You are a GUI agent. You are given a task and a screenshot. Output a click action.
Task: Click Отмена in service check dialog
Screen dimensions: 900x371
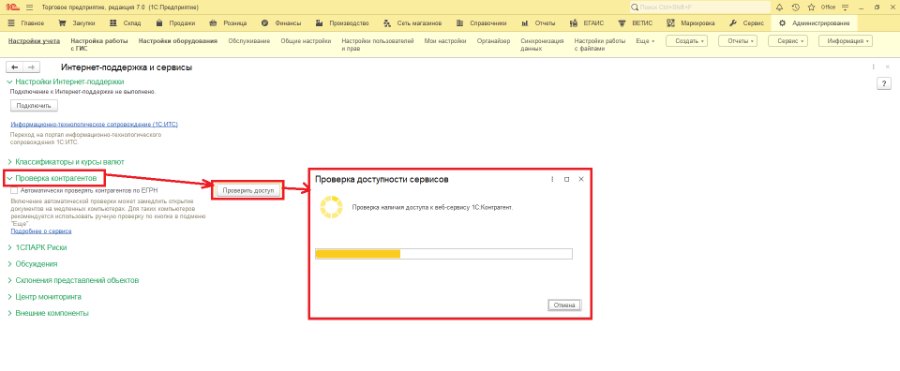pyautogui.click(x=565, y=305)
